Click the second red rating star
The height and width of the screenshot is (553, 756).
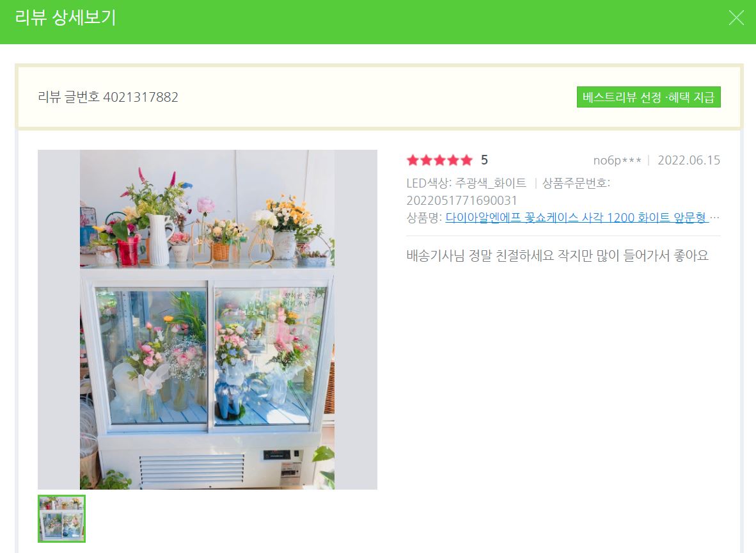pyautogui.click(x=426, y=160)
